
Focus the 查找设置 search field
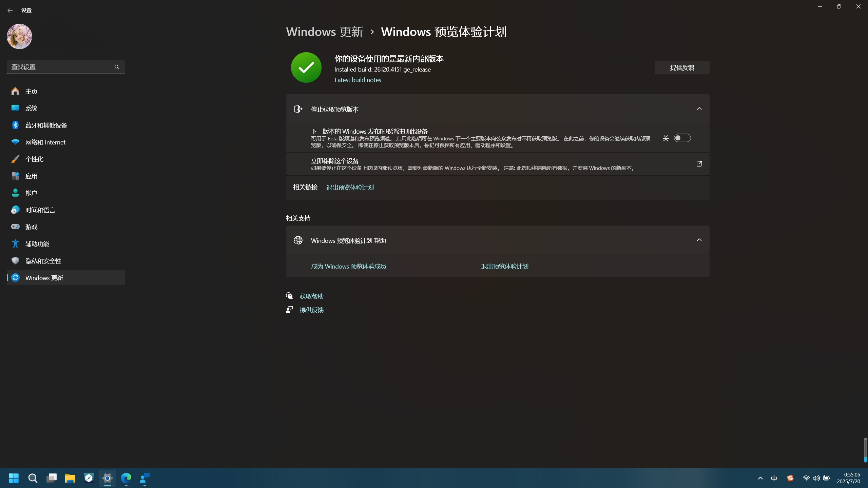[x=66, y=67]
